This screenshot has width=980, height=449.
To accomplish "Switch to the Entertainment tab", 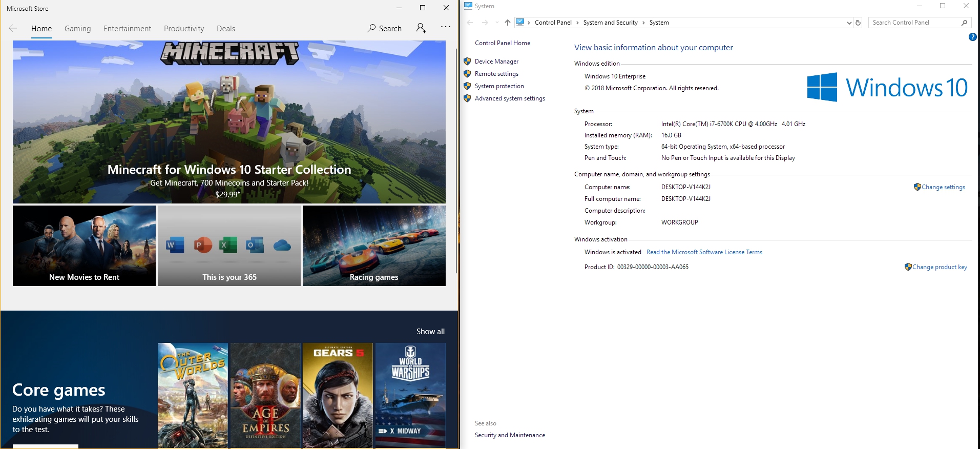I will [128, 29].
